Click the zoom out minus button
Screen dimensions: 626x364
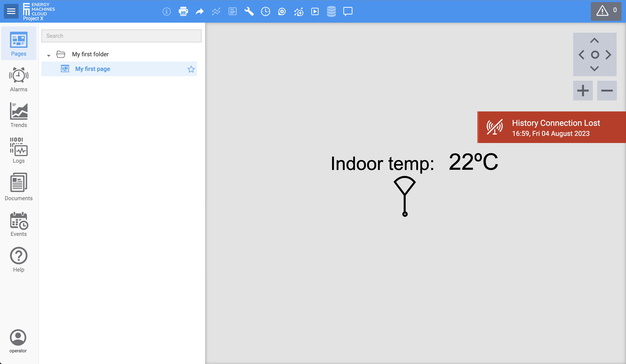(607, 91)
